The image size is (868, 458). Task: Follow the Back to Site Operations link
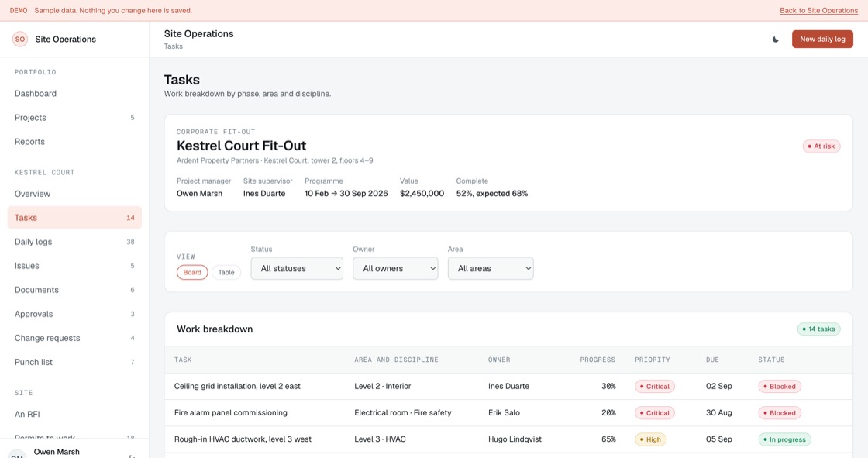818,11
